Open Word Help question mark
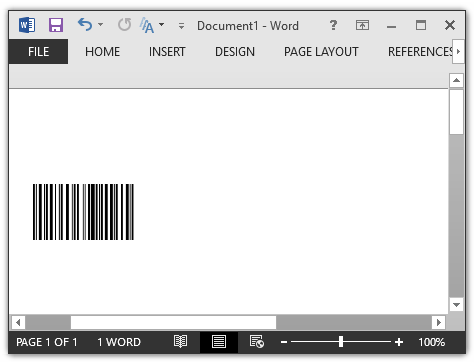This screenshot has height=364, width=476. (333, 25)
